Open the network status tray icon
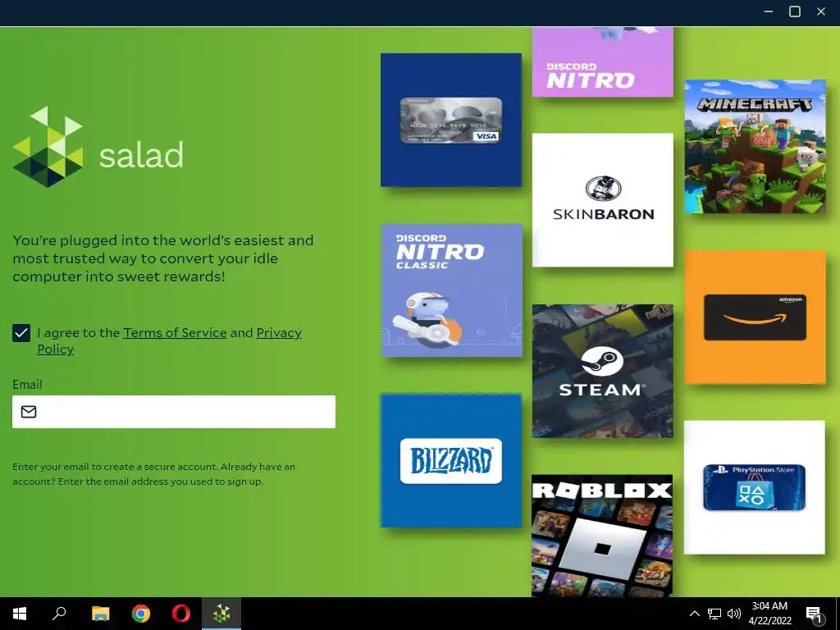Viewport: 840px width, 630px height. pyautogui.click(x=714, y=614)
